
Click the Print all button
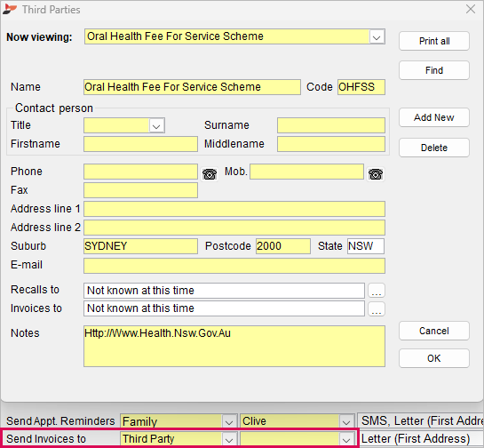(434, 41)
